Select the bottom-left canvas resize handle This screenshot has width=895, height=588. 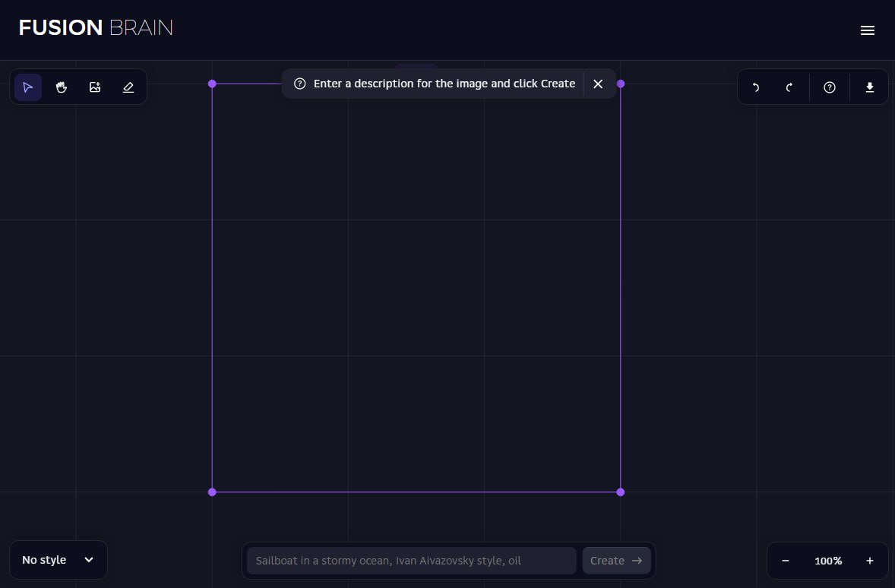point(212,492)
